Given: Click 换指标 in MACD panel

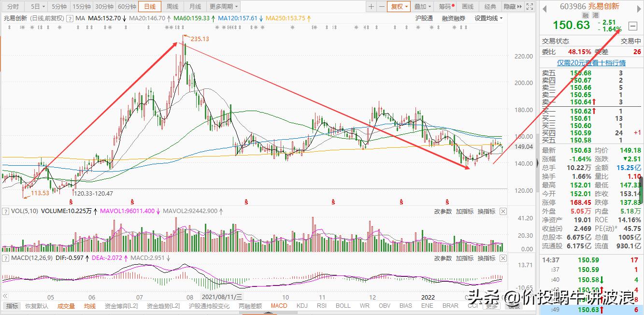Looking at the screenshot, I should click(486, 258).
